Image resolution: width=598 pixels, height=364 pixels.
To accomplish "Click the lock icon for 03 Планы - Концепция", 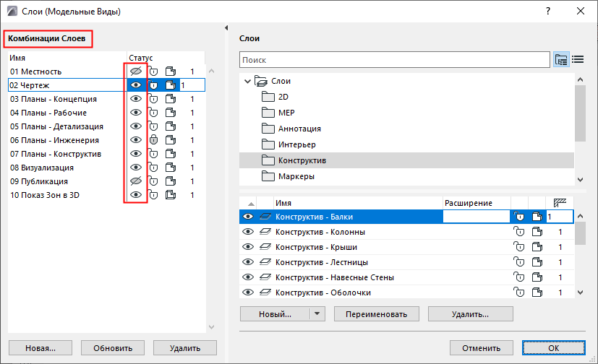I will tap(153, 99).
